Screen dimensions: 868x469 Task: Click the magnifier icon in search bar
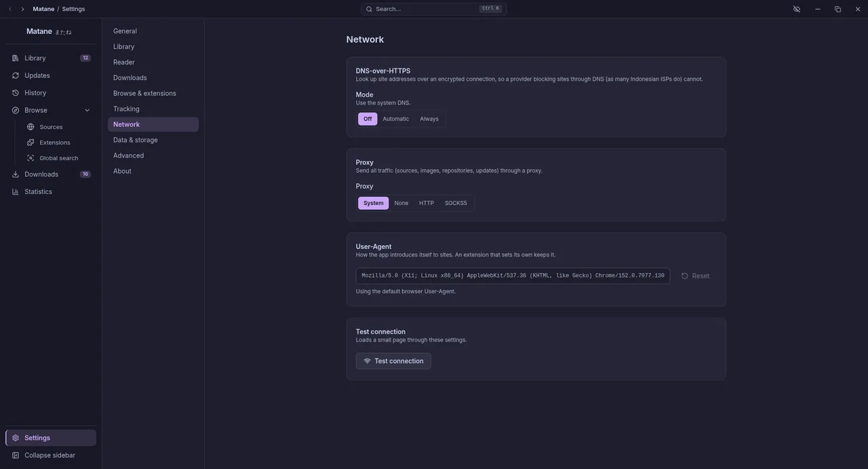(369, 9)
